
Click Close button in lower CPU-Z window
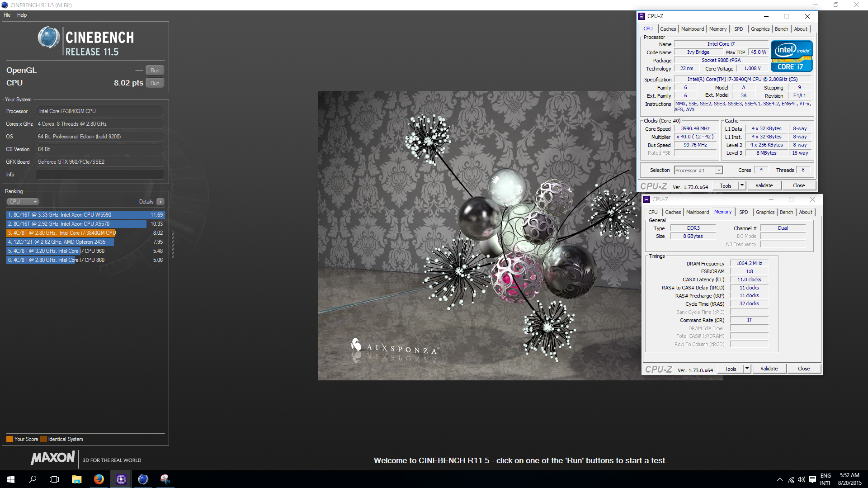[804, 369]
